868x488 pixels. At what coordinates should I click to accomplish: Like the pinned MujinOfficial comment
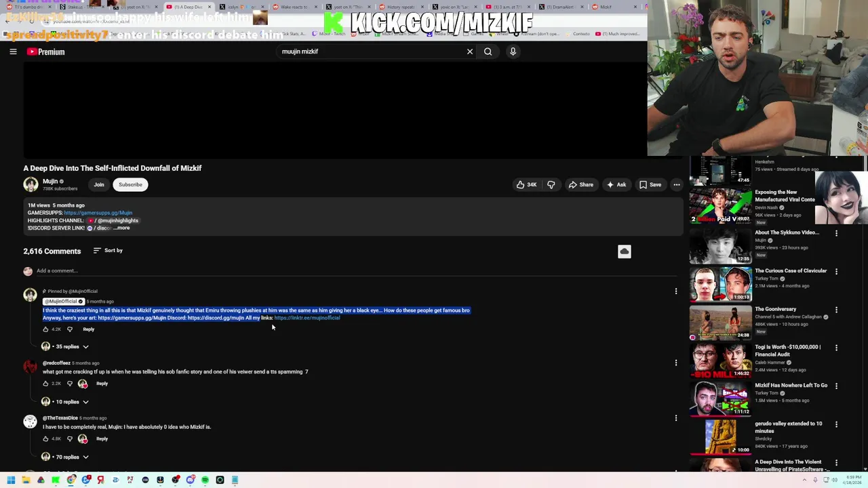point(45,329)
